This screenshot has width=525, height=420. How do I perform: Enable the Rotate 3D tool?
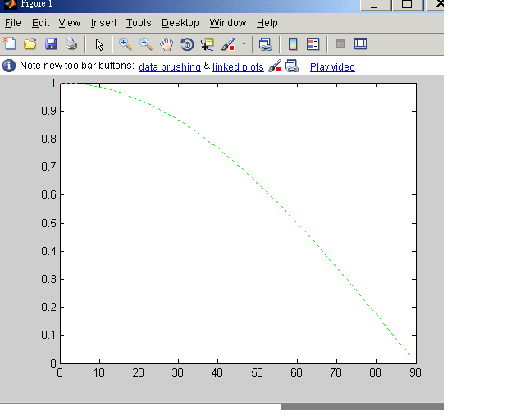tap(187, 44)
